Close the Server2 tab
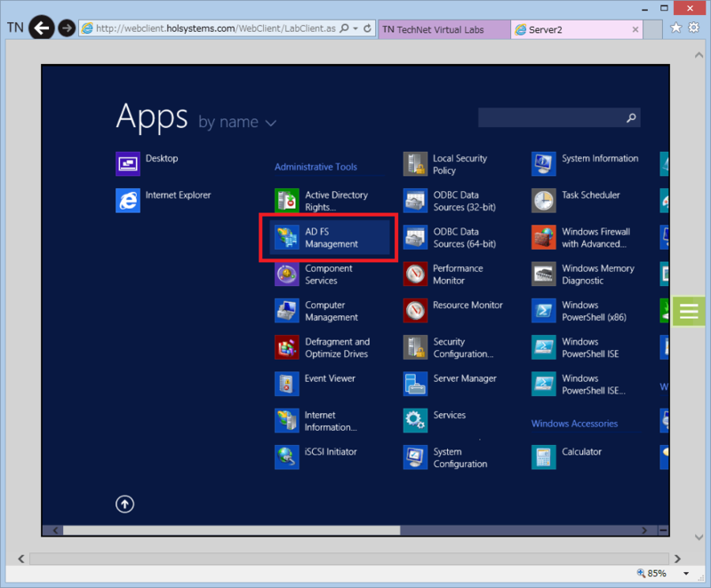Image resolution: width=711 pixels, height=588 pixels. click(x=635, y=29)
